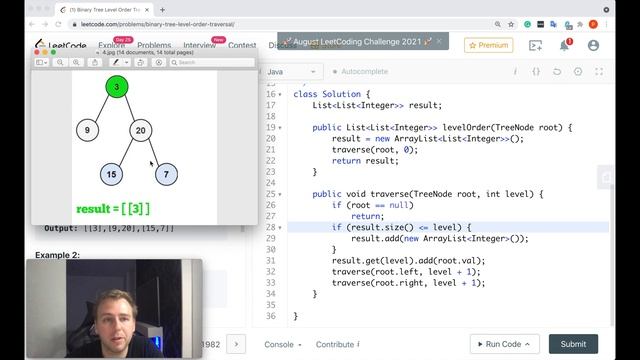The height and width of the screenshot is (360, 640).
Task: Enter fullscreen editor mode
Action: [599, 72]
